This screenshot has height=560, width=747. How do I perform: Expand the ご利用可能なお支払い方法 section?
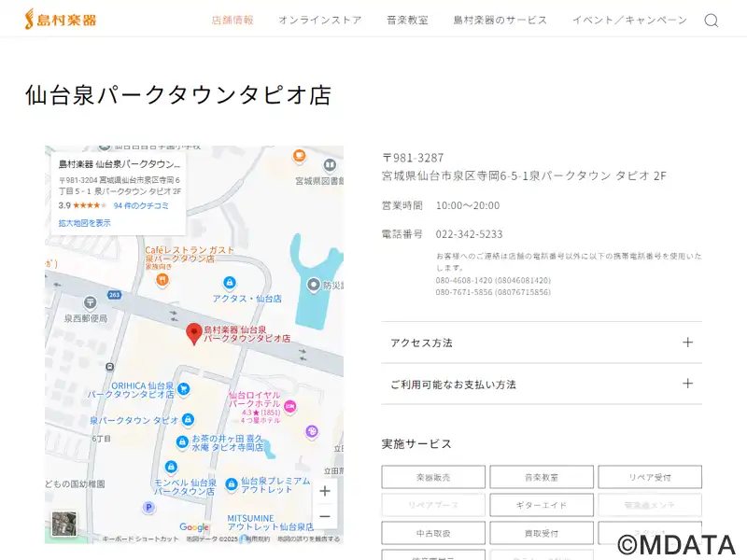[x=542, y=384]
